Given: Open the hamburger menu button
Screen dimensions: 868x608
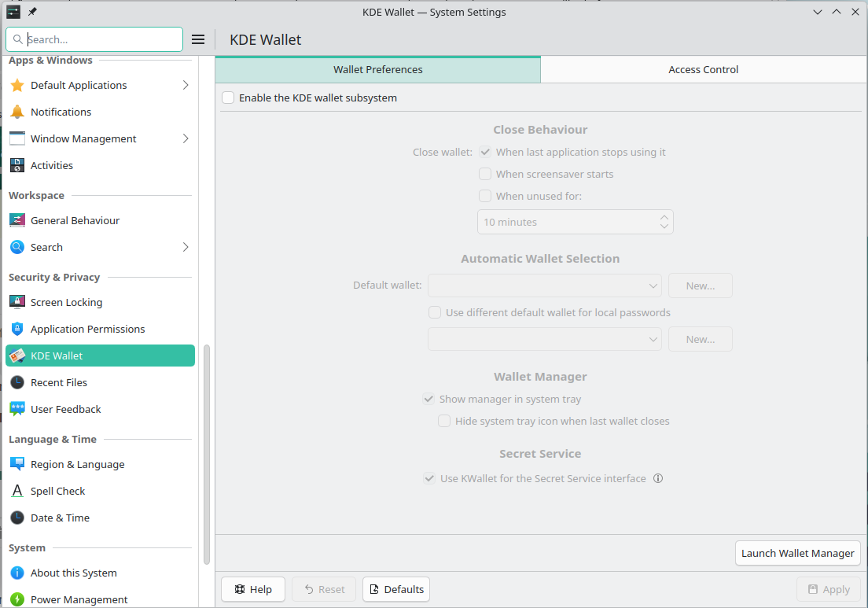Looking at the screenshot, I should pyautogui.click(x=198, y=39).
